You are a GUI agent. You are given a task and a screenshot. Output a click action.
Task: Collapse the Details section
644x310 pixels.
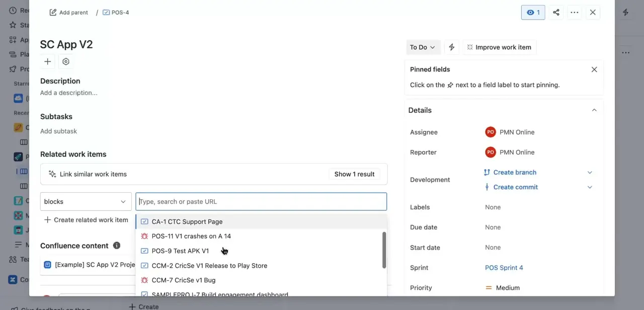(x=594, y=110)
